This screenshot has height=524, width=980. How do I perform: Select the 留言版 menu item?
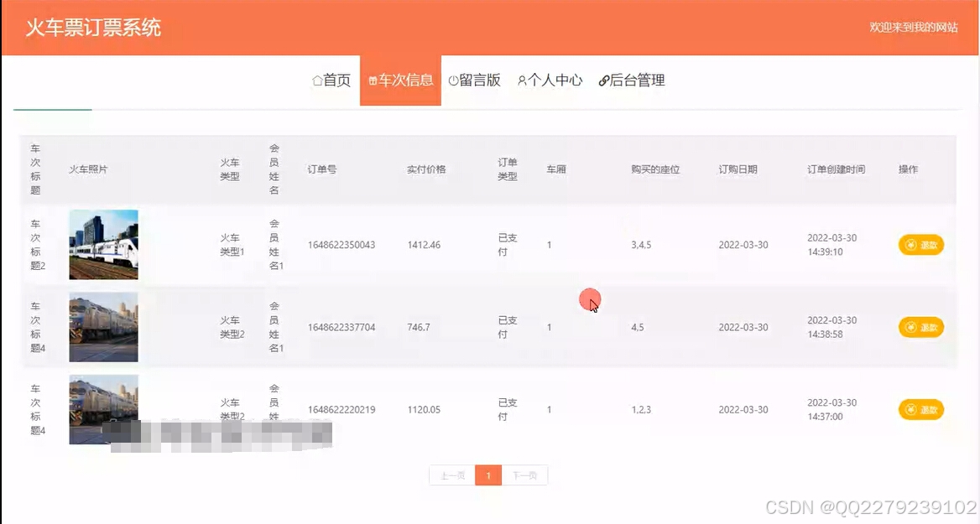pyautogui.click(x=475, y=80)
